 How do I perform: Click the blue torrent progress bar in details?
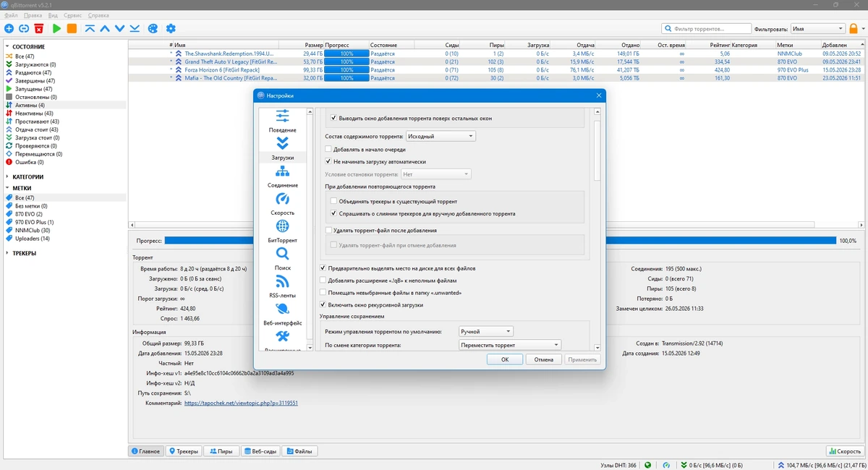501,241
